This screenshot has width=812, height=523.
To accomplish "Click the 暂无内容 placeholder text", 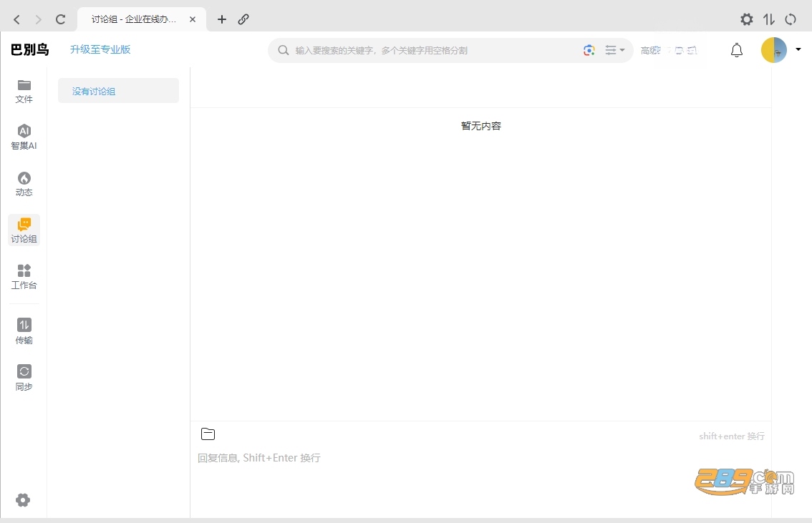I will pos(481,126).
